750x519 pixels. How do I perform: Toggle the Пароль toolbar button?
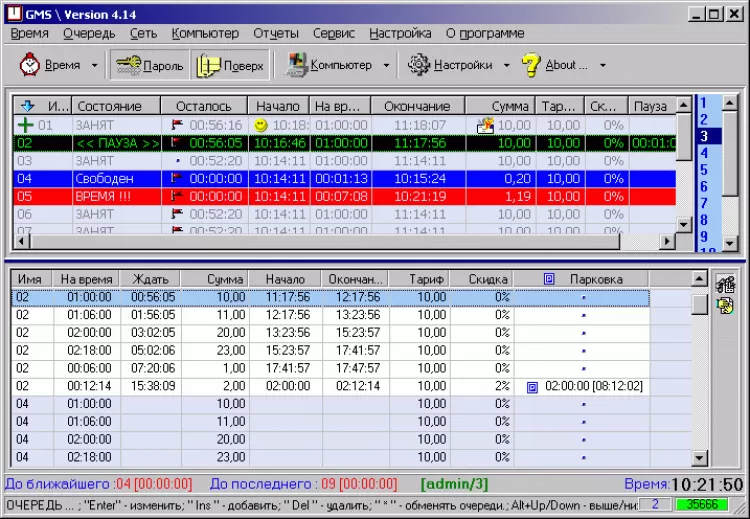pyautogui.click(x=148, y=65)
